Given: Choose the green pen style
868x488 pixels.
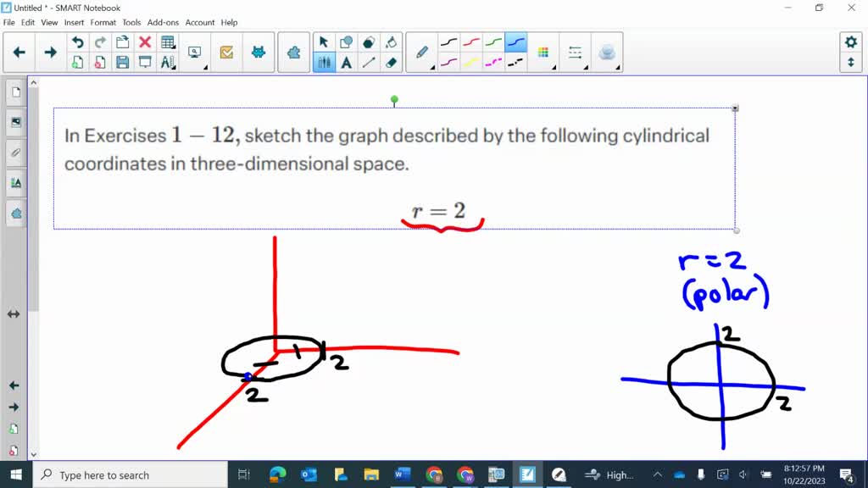Looking at the screenshot, I should click(493, 42).
